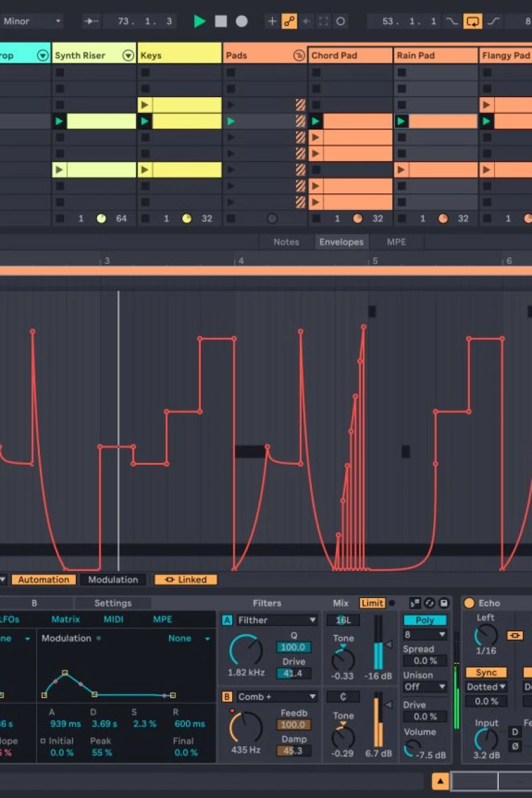
Task: Click the -16 dB oscillator level slider
Action: 378,642
